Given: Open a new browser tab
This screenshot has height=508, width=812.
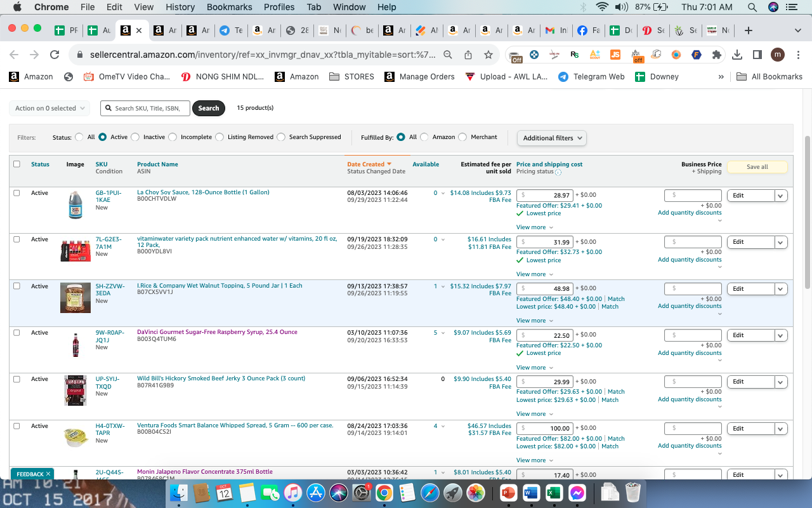Looking at the screenshot, I should [749, 30].
